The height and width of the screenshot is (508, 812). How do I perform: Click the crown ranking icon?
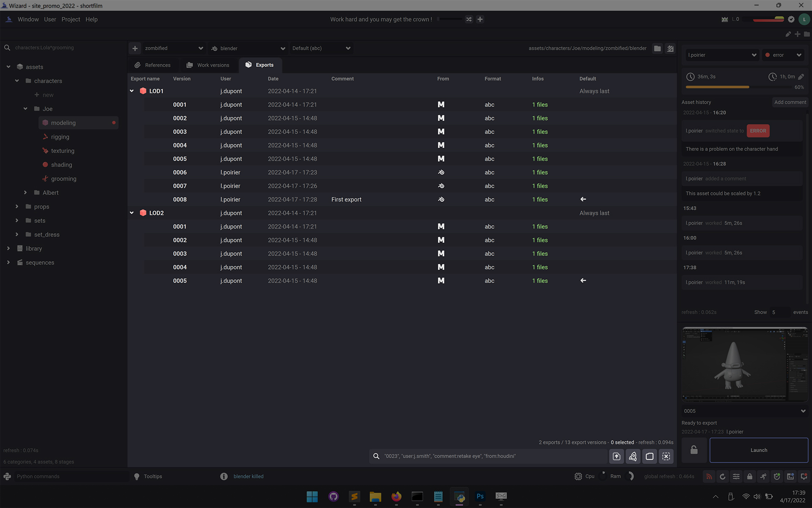[724, 19]
